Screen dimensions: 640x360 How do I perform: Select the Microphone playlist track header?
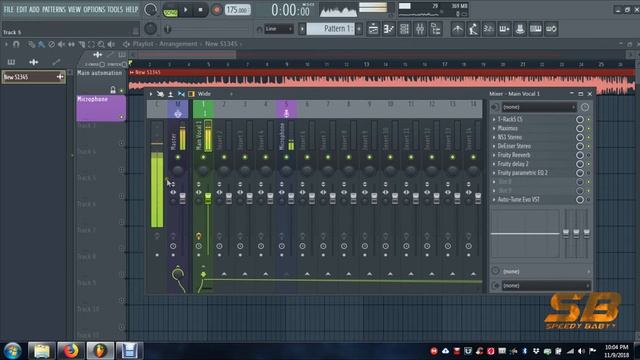[101, 108]
